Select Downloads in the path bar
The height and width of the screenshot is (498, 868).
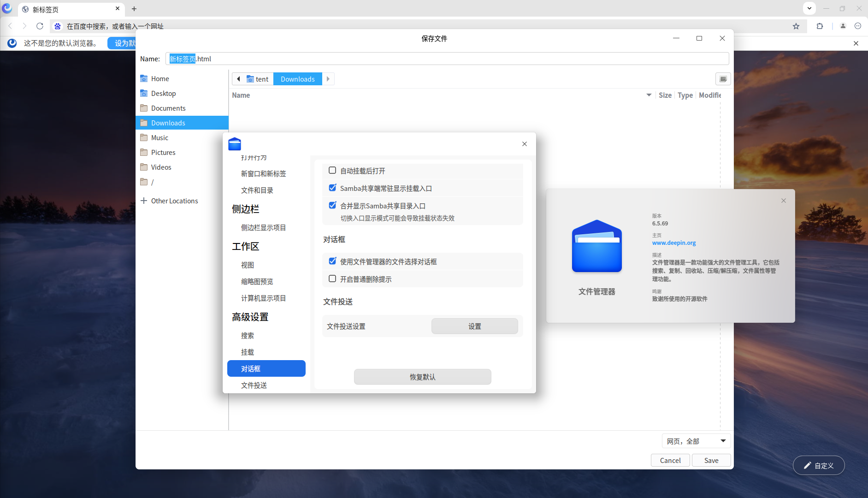[x=298, y=79]
